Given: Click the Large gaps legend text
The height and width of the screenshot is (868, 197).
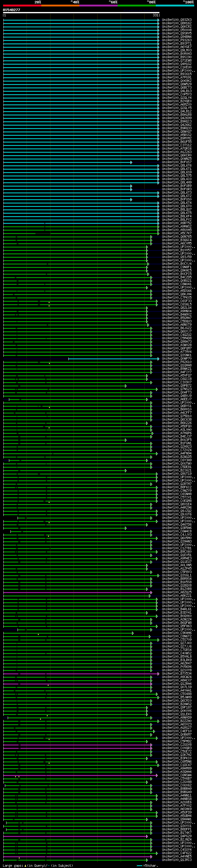Looking at the screenshot, I should click(13, 866).
